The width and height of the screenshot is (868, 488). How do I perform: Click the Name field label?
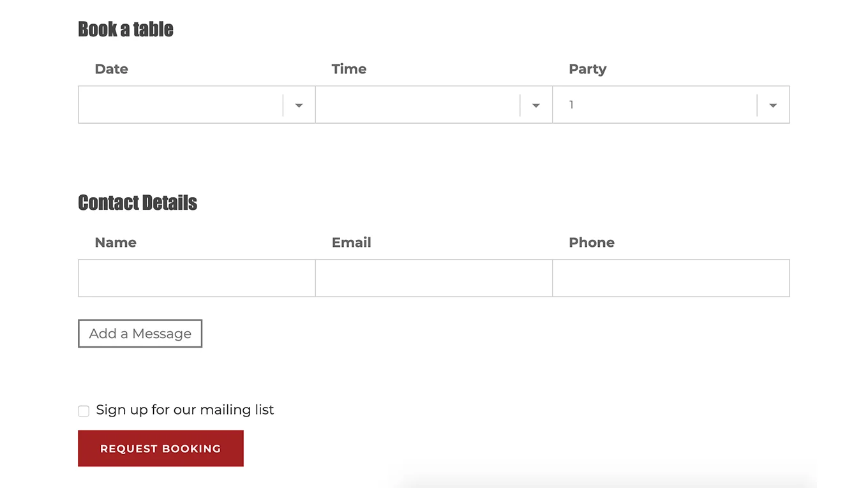116,242
